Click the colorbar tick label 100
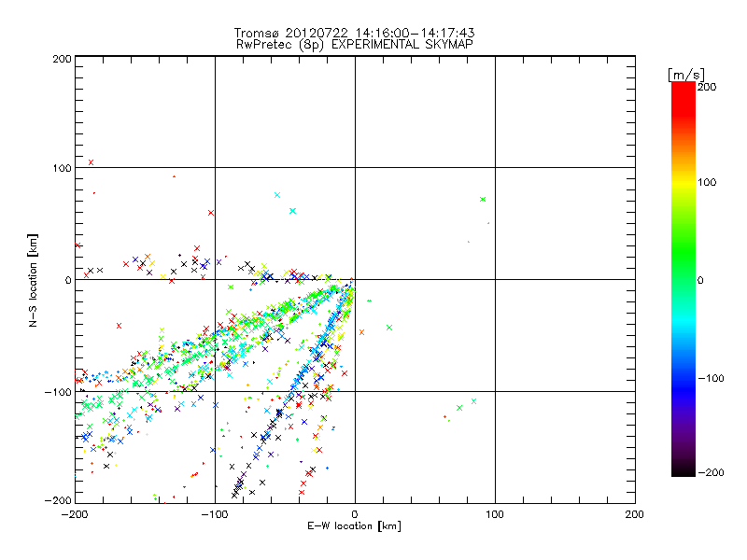 (707, 182)
